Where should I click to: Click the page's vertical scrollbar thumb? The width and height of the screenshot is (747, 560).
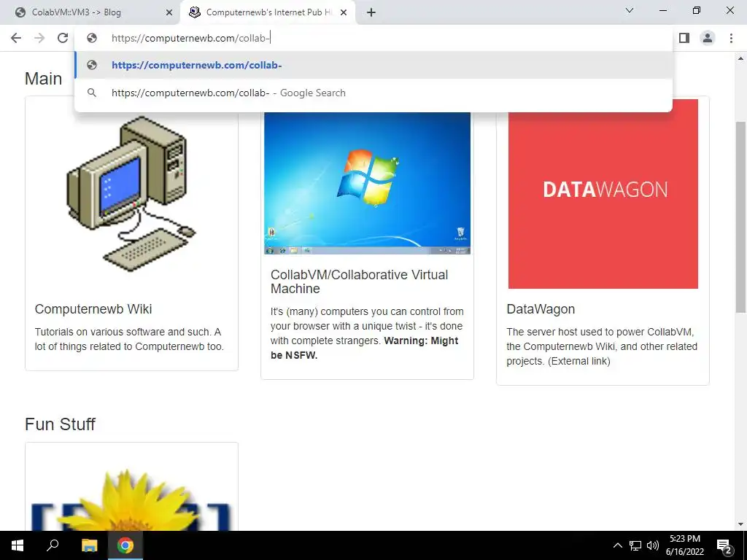click(x=740, y=217)
